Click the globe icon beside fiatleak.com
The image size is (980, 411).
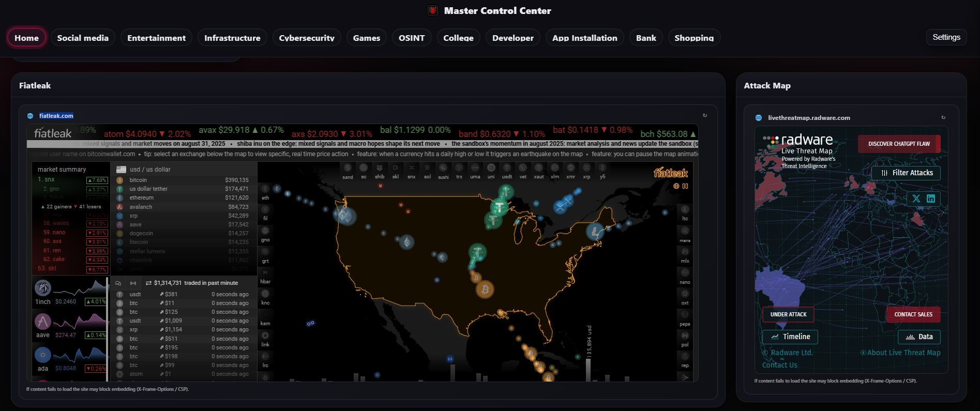[30, 116]
